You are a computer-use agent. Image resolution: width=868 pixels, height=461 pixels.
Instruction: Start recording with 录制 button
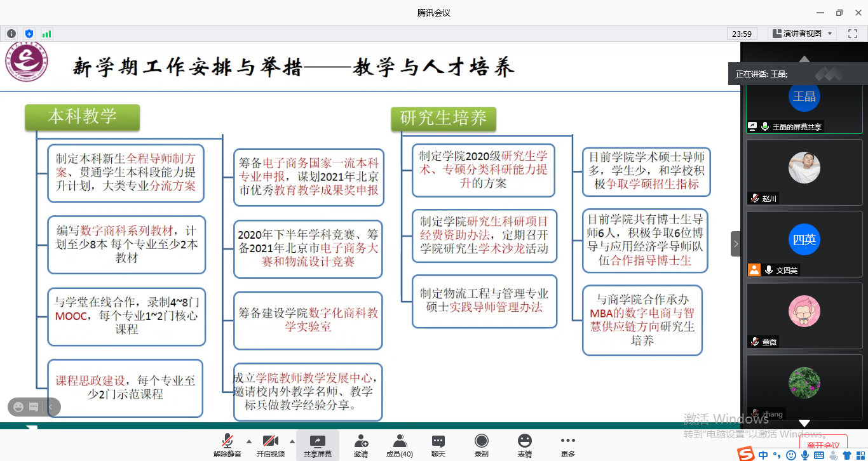coord(482,446)
